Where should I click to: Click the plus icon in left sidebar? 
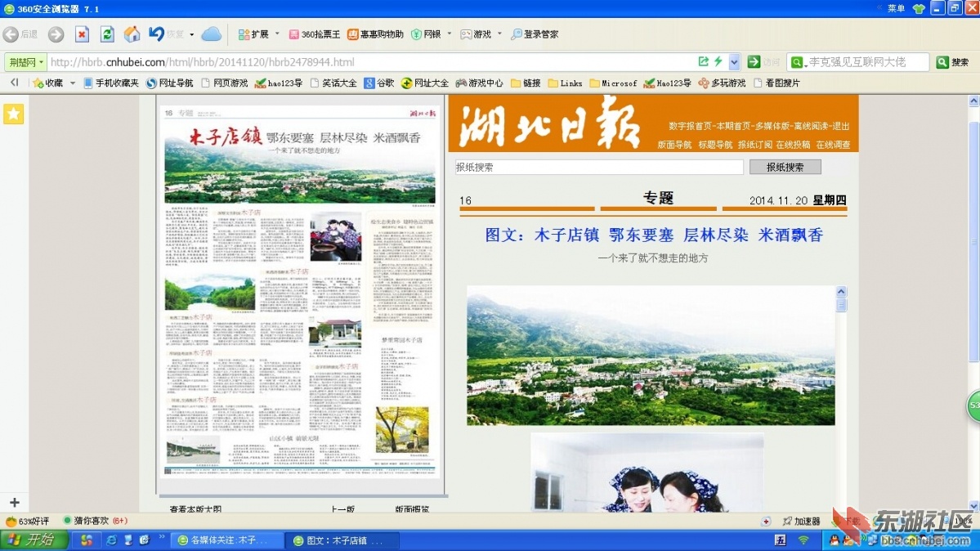tap(15, 502)
